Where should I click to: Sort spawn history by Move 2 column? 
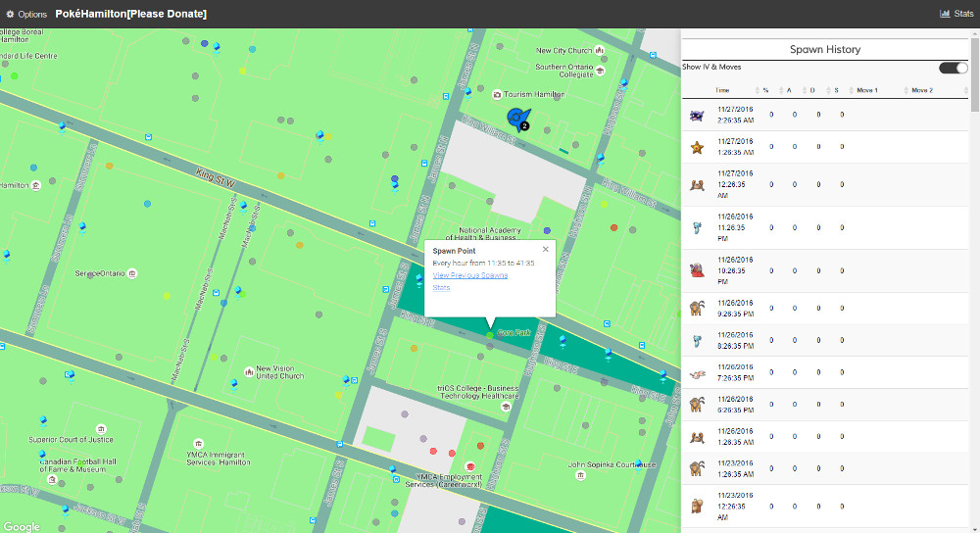coord(922,90)
